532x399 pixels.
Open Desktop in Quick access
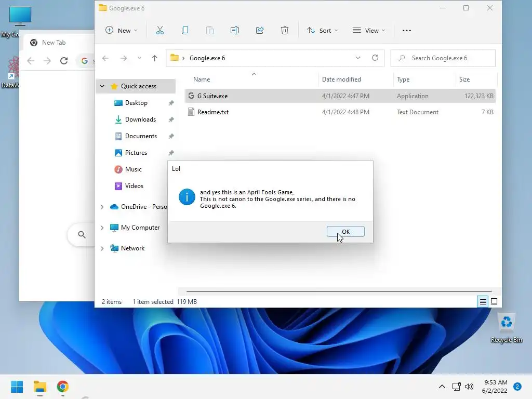(x=136, y=103)
